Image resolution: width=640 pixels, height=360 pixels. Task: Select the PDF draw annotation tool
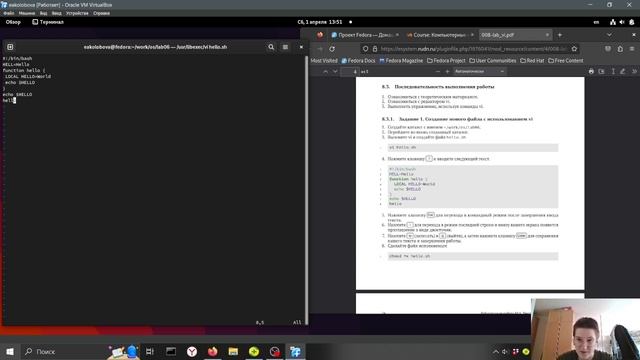click(x=622, y=71)
